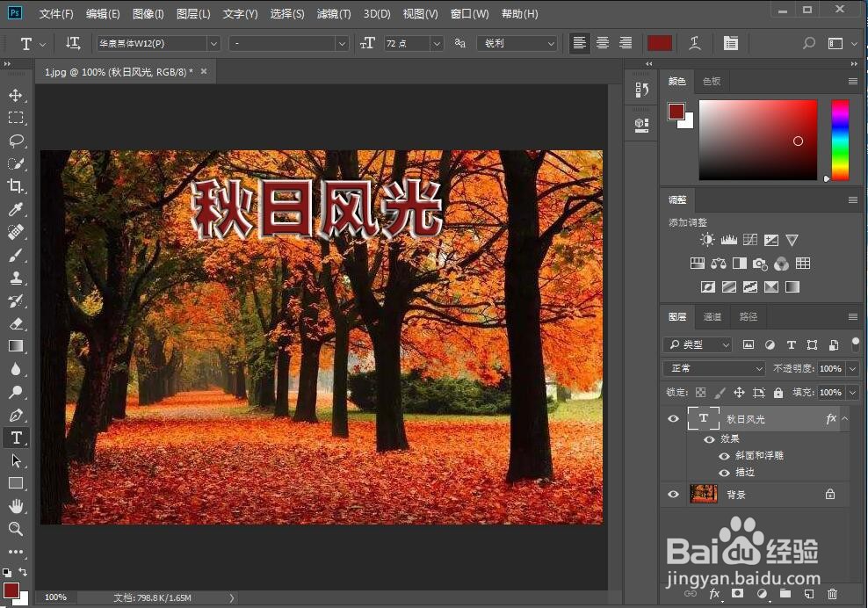Open the 滤镜 menu
The height and width of the screenshot is (608, 868).
coord(333,13)
